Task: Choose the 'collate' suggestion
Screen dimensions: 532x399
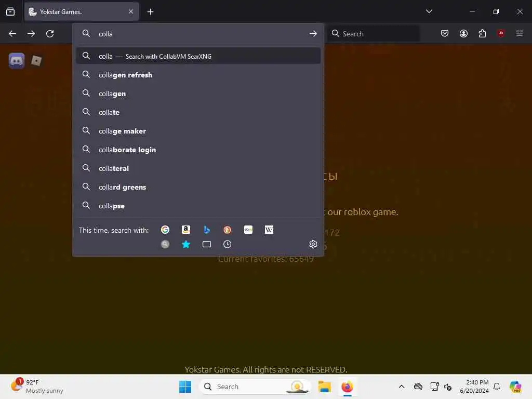Action: [198, 112]
